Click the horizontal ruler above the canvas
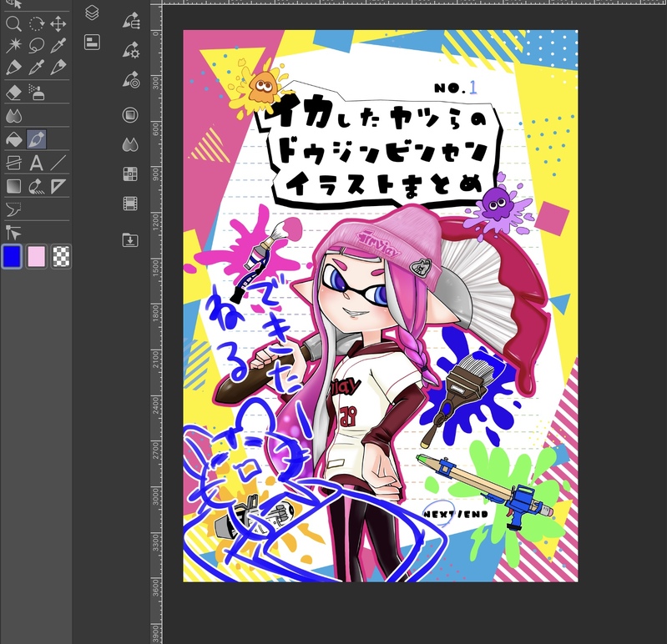 (x=412, y=3)
